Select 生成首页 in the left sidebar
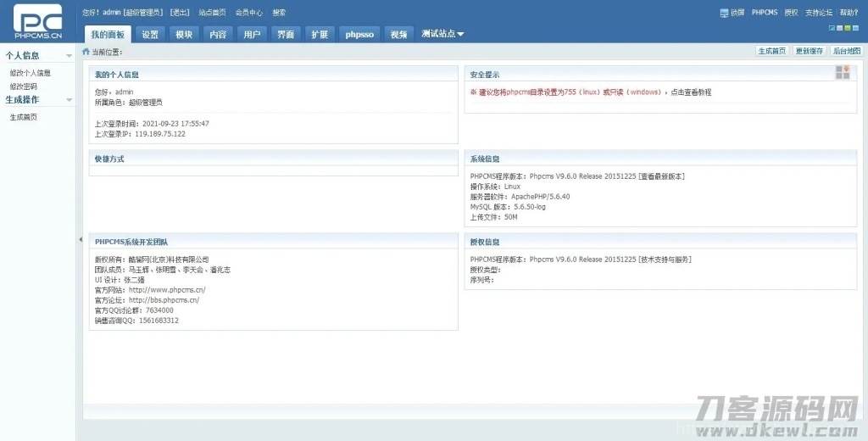 click(x=23, y=117)
